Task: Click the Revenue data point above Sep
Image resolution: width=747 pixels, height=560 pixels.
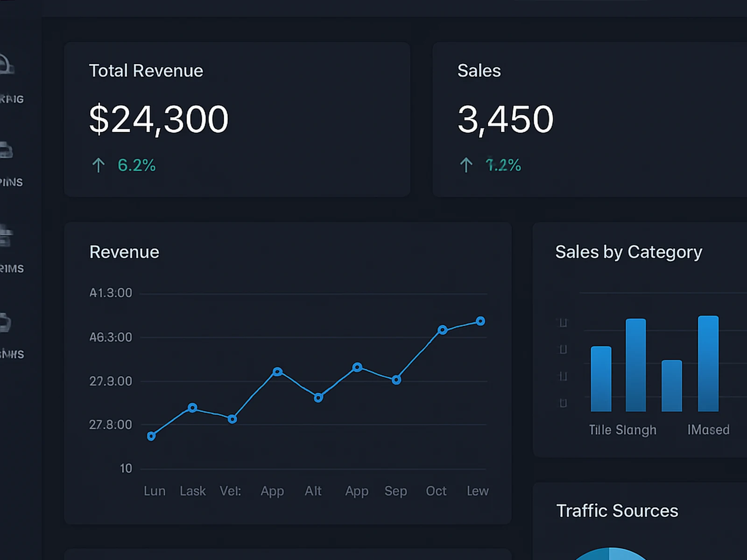Action: (396, 380)
